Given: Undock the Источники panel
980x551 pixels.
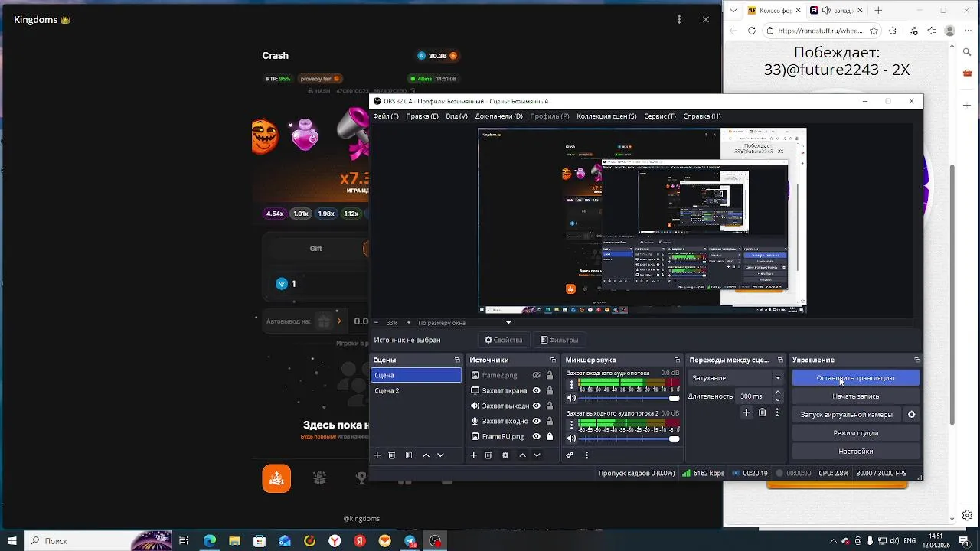Looking at the screenshot, I should pyautogui.click(x=553, y=360).
